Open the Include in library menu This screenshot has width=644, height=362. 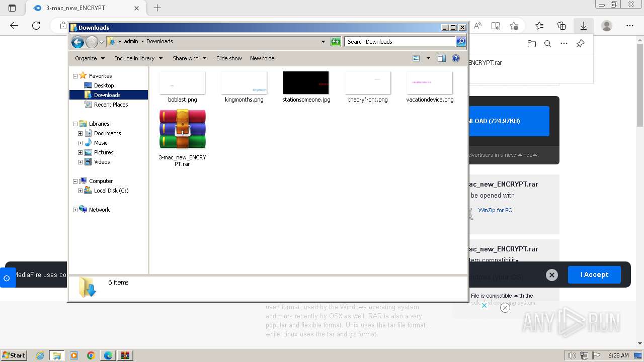(x=138, y=58)
